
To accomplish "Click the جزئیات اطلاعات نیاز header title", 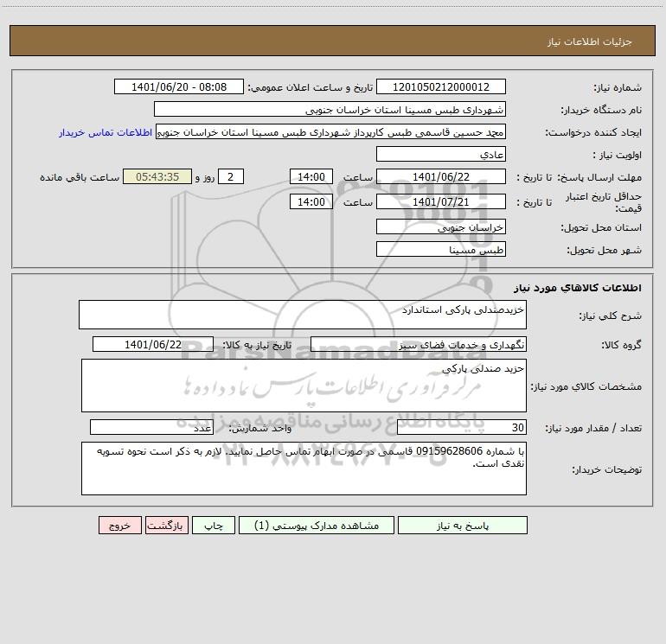I will point(590,41).
